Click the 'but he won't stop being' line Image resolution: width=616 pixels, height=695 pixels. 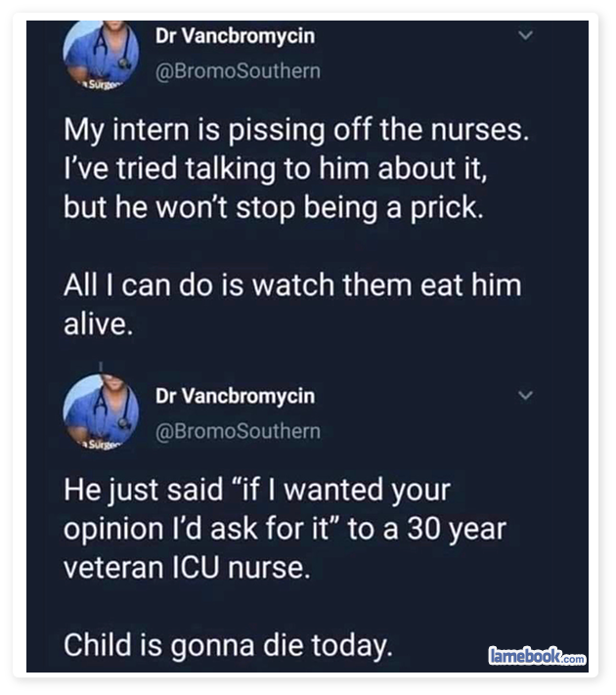[274, 208]
